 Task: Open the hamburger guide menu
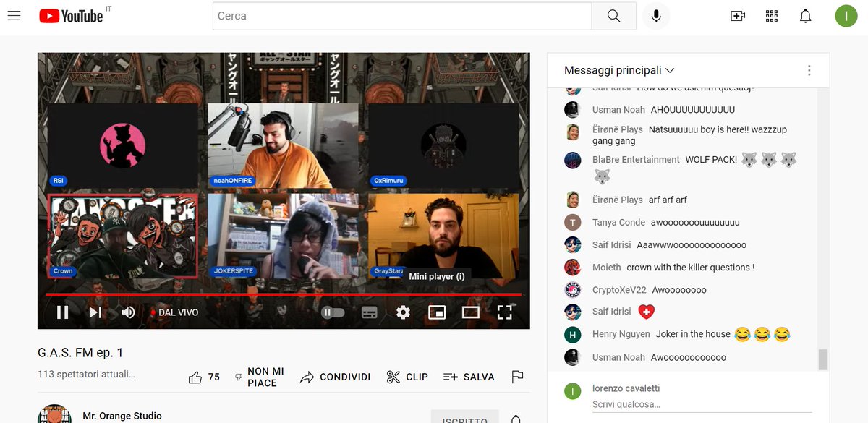[14, 16]
